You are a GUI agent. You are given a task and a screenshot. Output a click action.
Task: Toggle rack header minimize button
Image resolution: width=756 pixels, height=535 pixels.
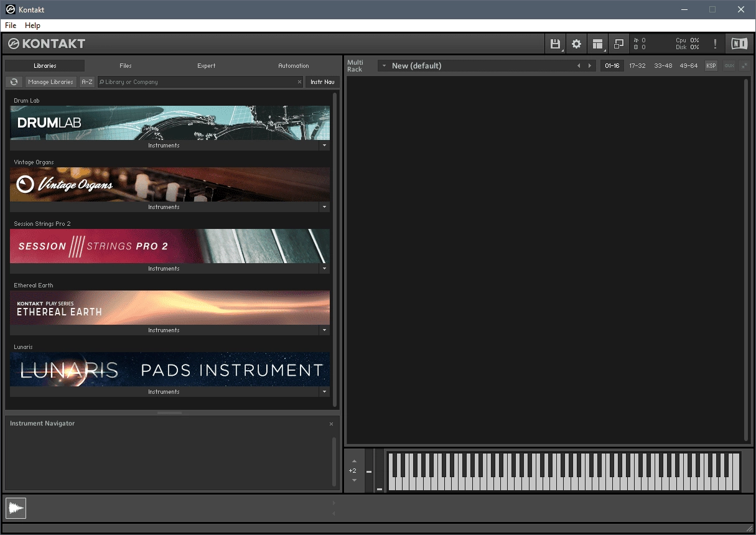point(744,65)
